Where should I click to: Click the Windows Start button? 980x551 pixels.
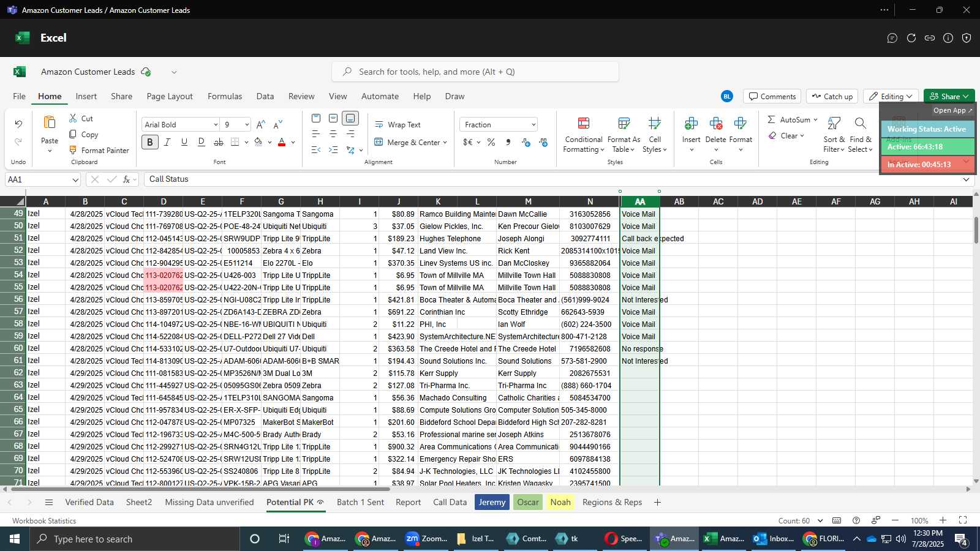pyautogui.click(x=15, y=539)
